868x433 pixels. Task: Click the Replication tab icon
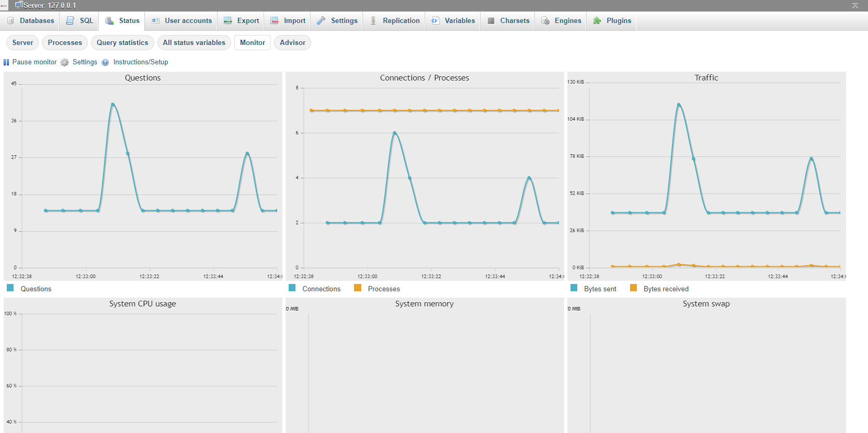coord(373,21)
